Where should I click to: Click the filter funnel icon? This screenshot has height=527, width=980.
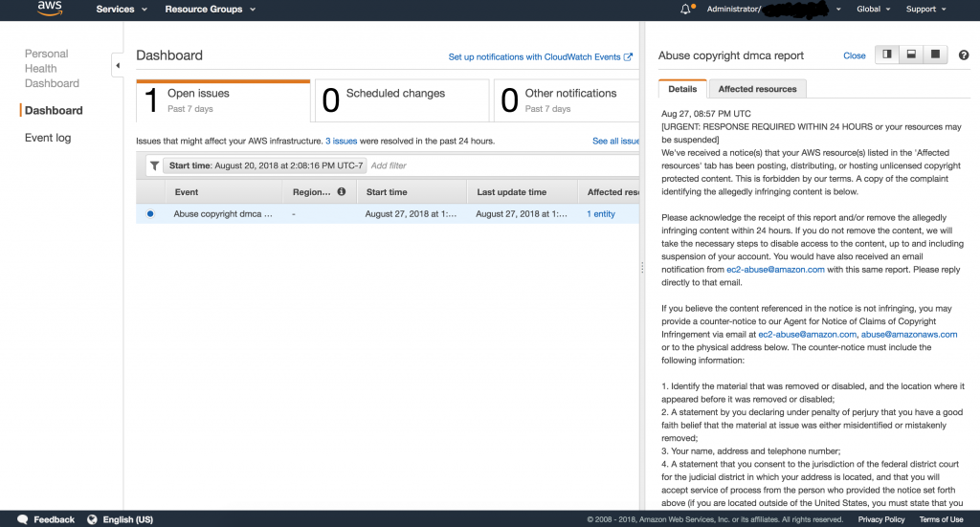click(154, 165)
